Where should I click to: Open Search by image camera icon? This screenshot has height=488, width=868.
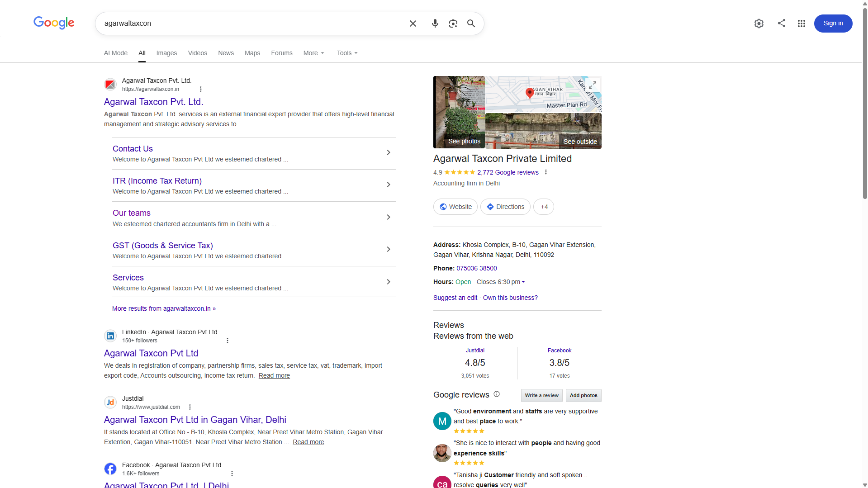coord(453,24)
